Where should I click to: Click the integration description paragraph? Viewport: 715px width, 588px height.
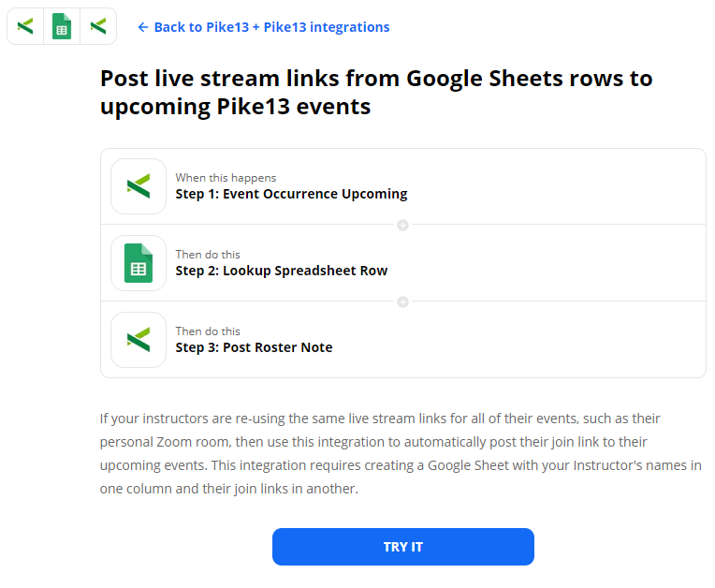click(401, 453)
